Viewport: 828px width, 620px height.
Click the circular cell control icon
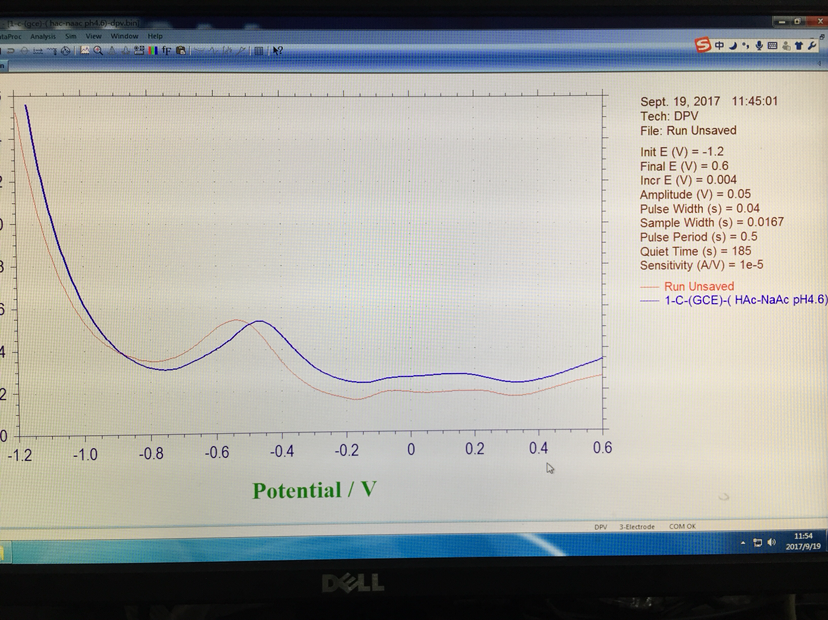(65, 51)
